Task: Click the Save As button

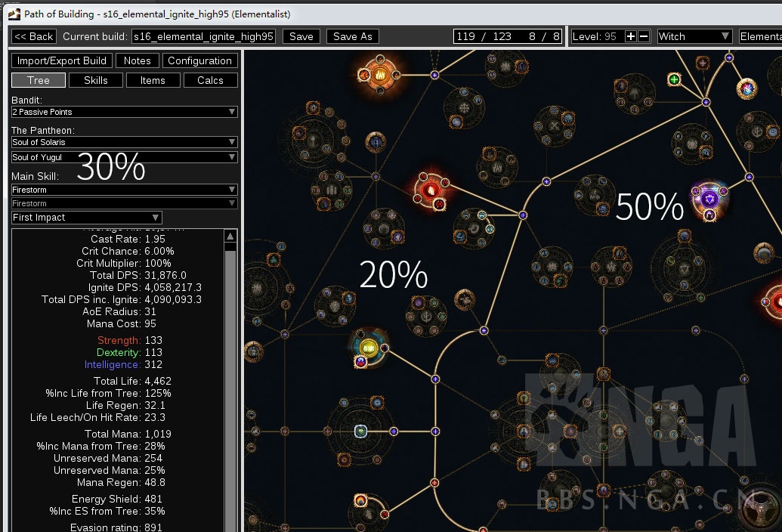Action: [352, 36]
